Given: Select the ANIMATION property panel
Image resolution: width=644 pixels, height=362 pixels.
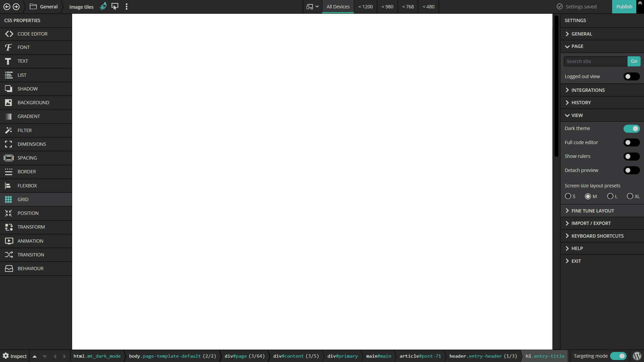Looking at the screenshot, I should pos(36,240).
